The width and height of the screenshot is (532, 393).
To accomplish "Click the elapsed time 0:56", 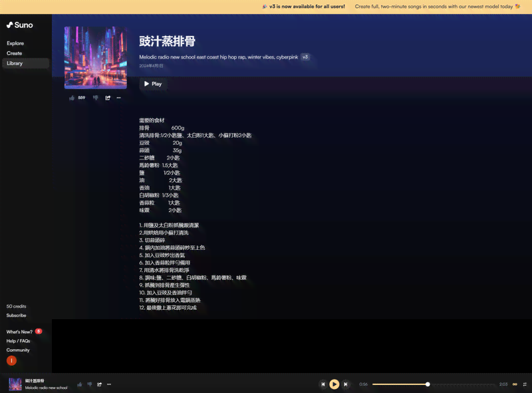I will (x=363, y=384).
